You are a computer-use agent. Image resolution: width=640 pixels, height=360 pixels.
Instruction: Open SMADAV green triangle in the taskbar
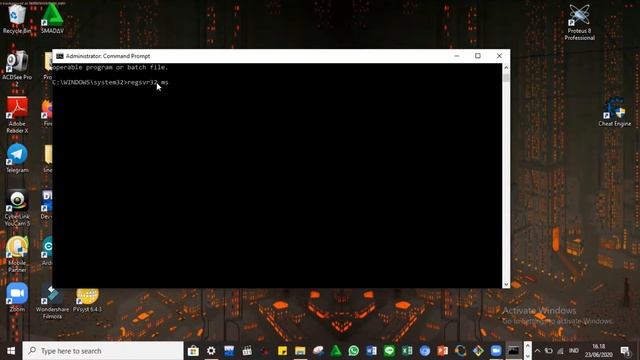[336, 351]
